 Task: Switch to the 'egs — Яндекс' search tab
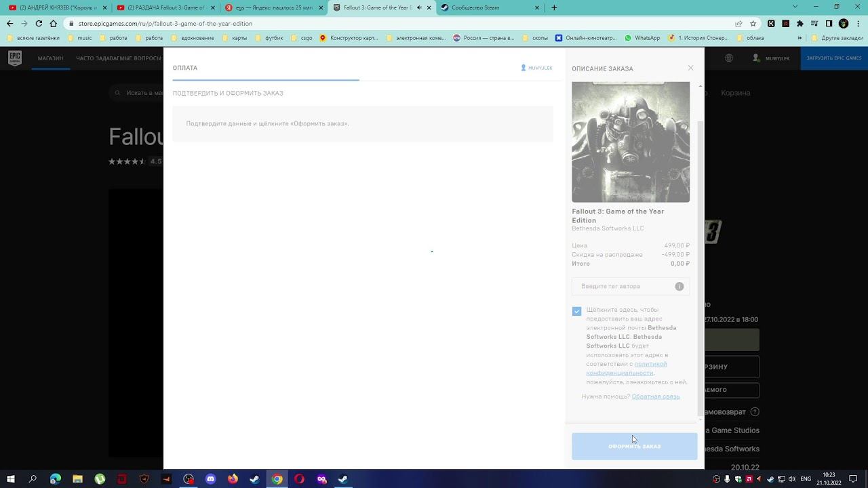point(273,7)
